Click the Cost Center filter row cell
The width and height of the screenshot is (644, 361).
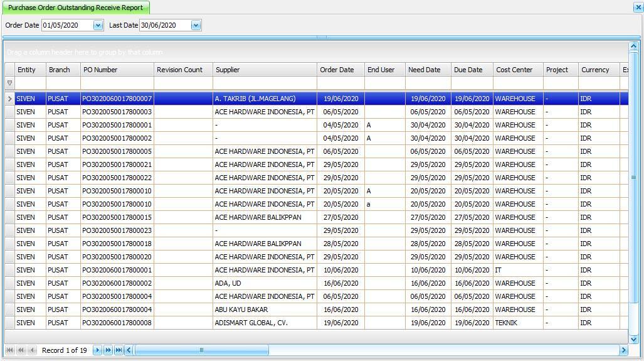pos(518,83)
